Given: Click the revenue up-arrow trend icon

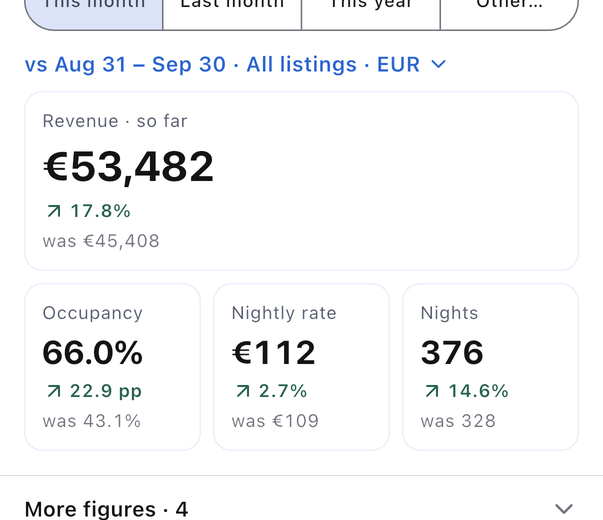Looking at the screenshot, I should click(x=54, y=211).
